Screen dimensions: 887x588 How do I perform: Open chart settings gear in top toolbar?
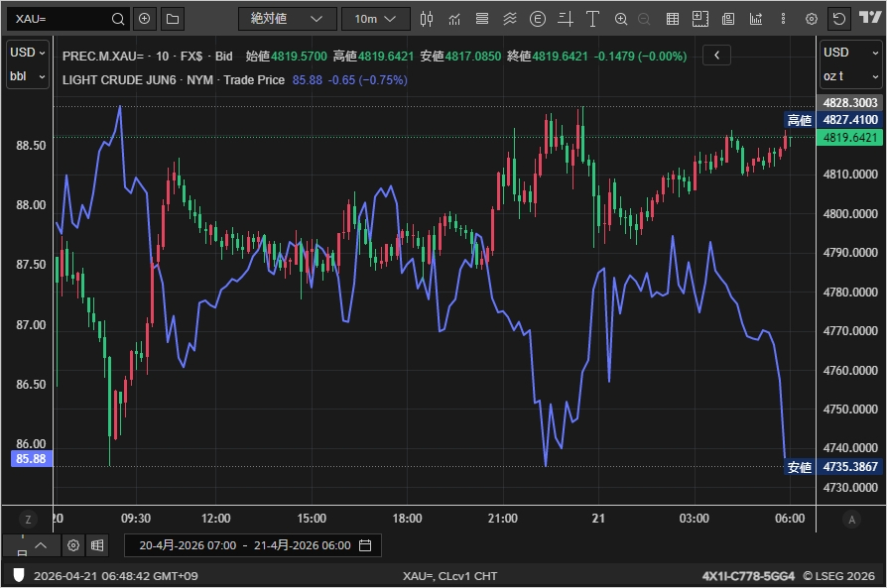coord(812,19)
